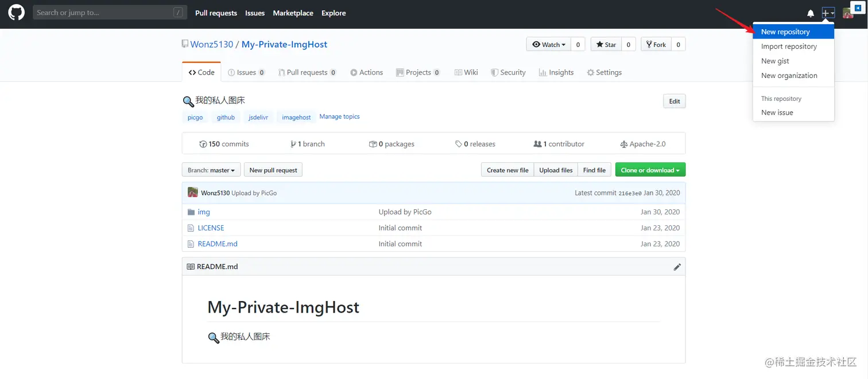Open the 0 releases link
This screenshot has width=868, height=379.
475,144
